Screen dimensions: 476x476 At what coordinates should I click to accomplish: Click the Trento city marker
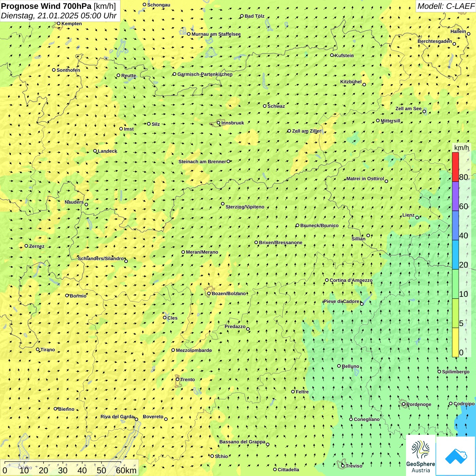click(x=177, y=379)
